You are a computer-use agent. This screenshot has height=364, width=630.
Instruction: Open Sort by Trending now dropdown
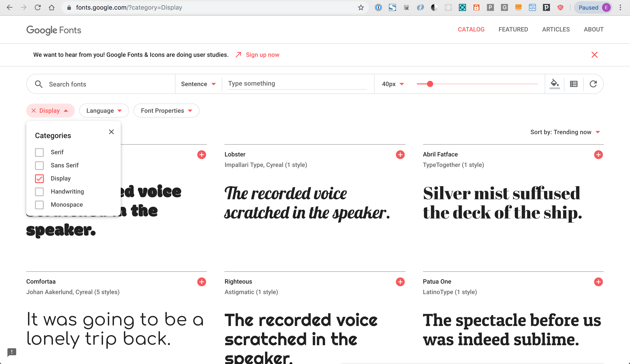click(565, 132)
